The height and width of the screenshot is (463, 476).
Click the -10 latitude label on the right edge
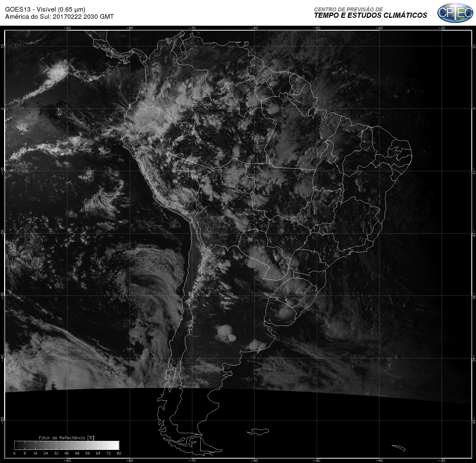pos(474,171)
